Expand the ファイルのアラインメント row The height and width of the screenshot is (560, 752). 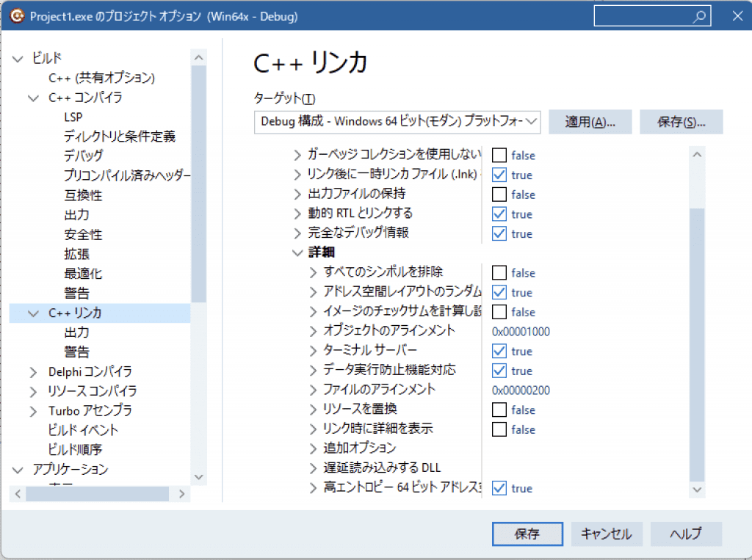pos(313,390)
